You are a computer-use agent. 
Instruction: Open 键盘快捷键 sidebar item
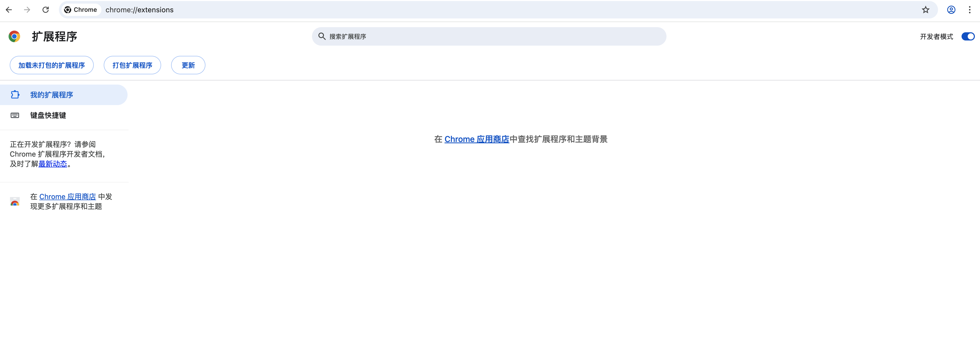pos(48,116)
